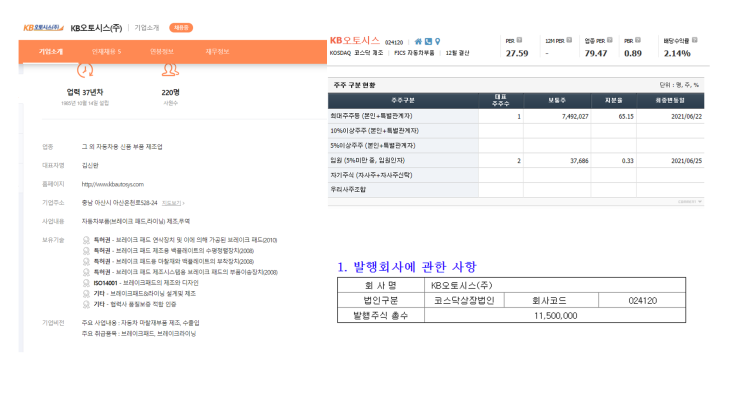Click the KB오토시스 stock name heading

[355, 41]
